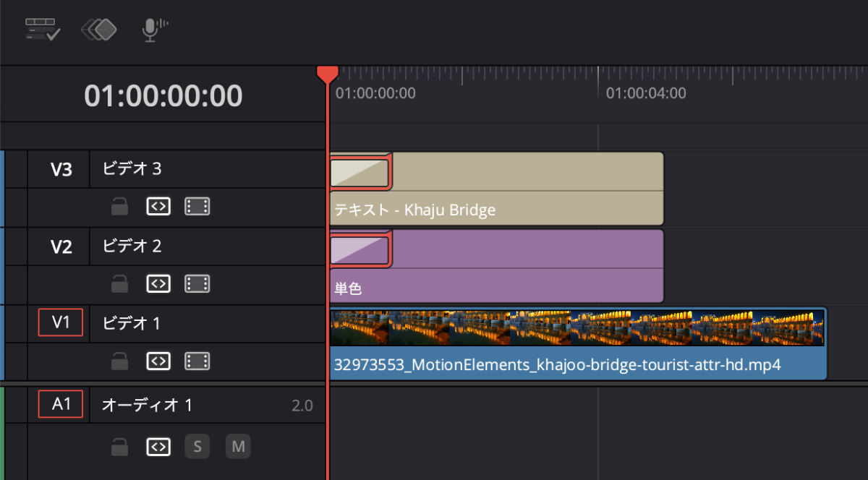This screenshot has width=868, height=480.
Task: Select the V1 destination control
Action: [x=61, y=323]
